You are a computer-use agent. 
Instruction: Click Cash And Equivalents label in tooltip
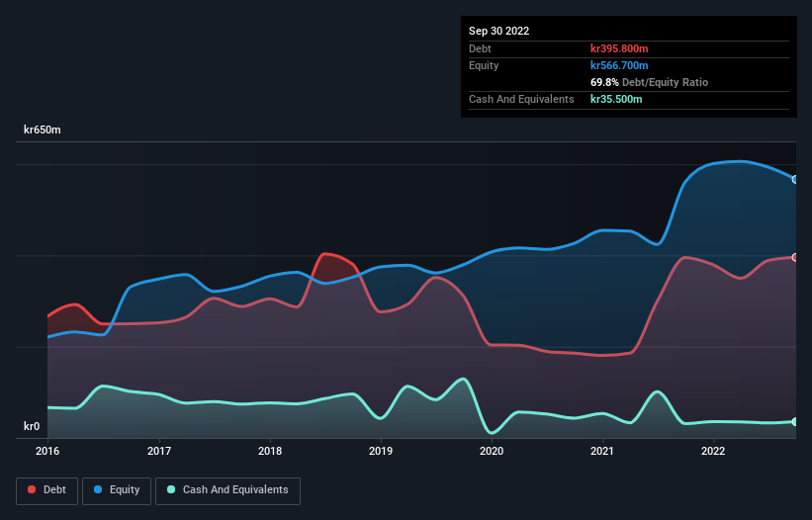[521, 99]
